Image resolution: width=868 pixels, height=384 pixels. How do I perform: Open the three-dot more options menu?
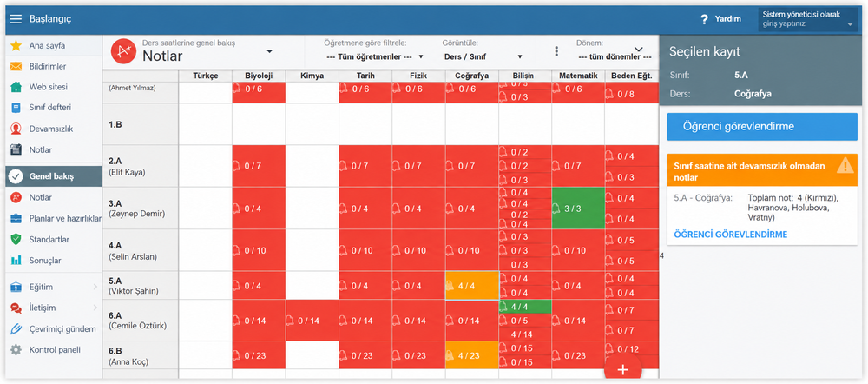[556, 51]
